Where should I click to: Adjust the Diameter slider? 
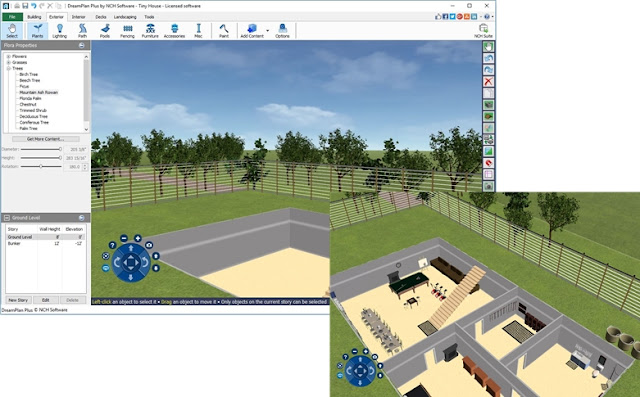[x=41, y=149]
